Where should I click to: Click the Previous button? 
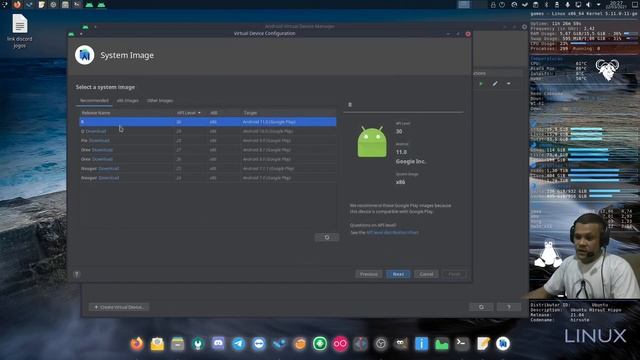pos(369,274)
